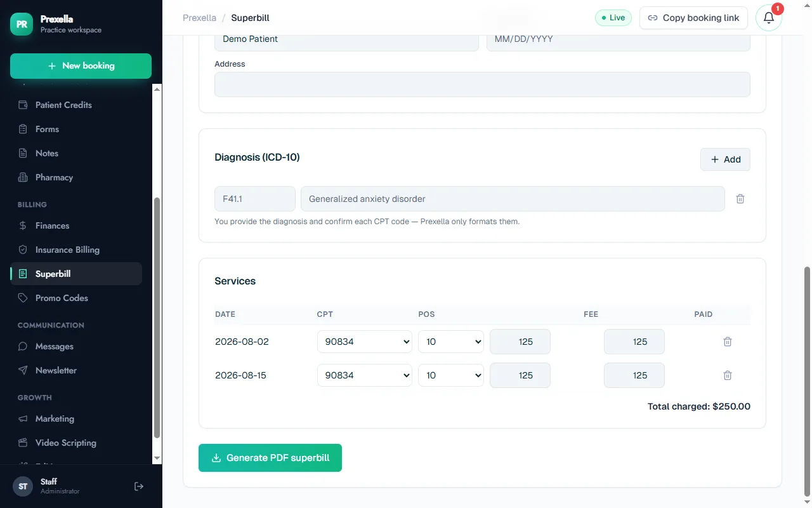Viewport: 812px width, 508px height.
Task: Click Copy booking link
Action: coord(693,18)
